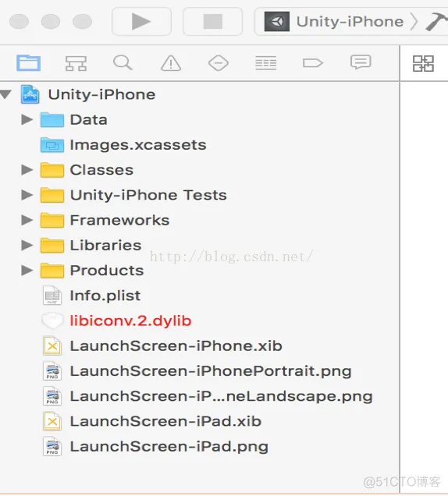This screenshot has width=448, height=496.
Task: Open the Symbol navigator hierarchy tab
Action: point(76,63)
